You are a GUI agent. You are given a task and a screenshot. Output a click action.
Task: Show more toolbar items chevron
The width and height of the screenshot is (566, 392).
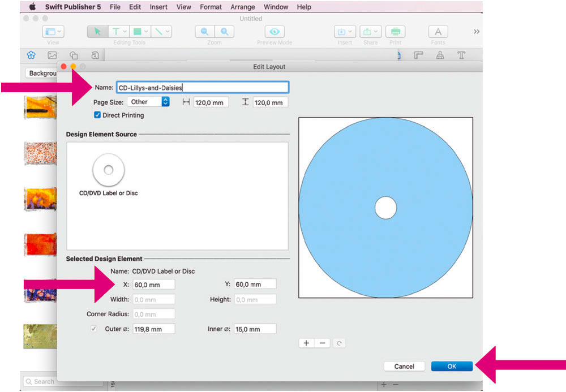pyautogui.click(x=477, y=32)
